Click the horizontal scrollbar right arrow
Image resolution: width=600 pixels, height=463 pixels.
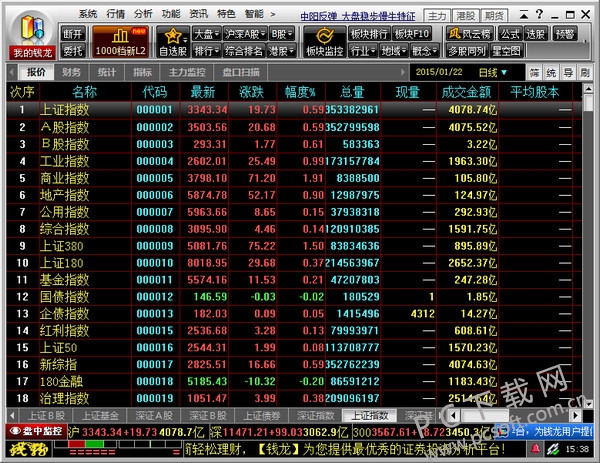576,415
